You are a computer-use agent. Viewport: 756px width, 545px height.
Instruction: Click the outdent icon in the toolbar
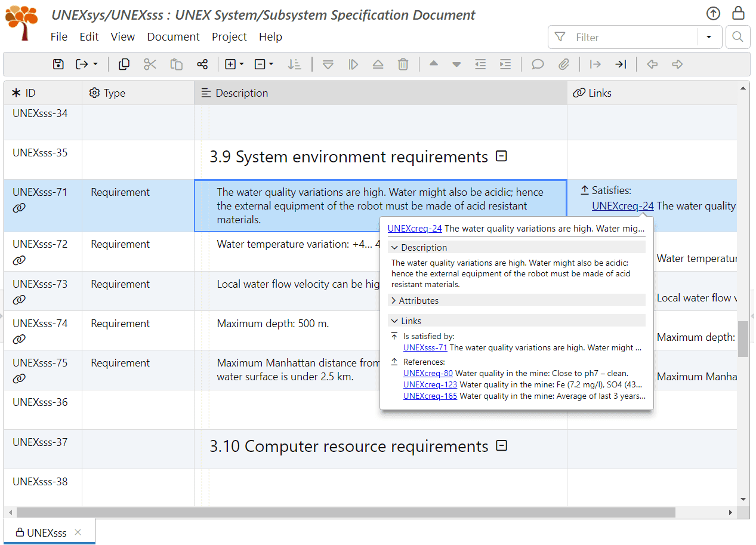(x=480, y=64)
